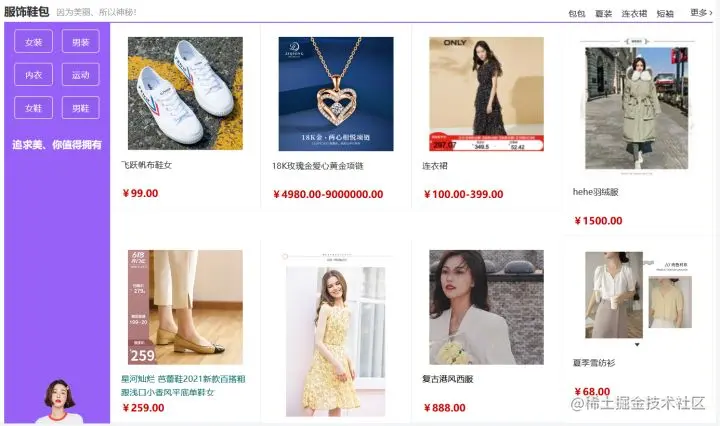The image size is (720, 426).
Task: Open the hehe羽绒服 coat product image
Action: (636, 107)
